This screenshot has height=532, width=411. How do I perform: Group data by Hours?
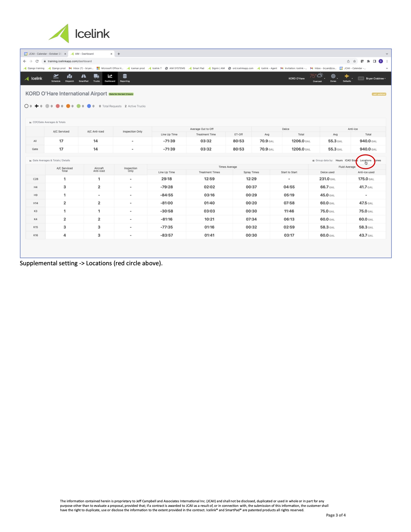point(339,160)
